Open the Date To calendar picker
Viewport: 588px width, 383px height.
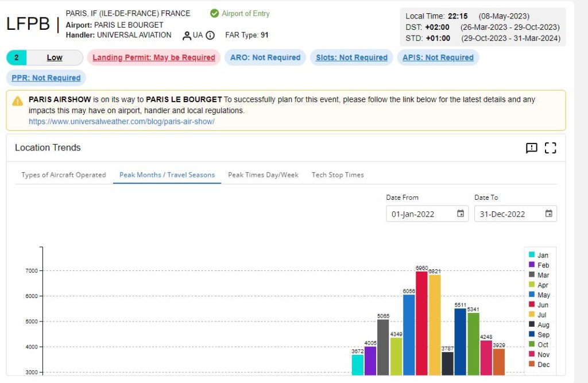coord(548,214)
